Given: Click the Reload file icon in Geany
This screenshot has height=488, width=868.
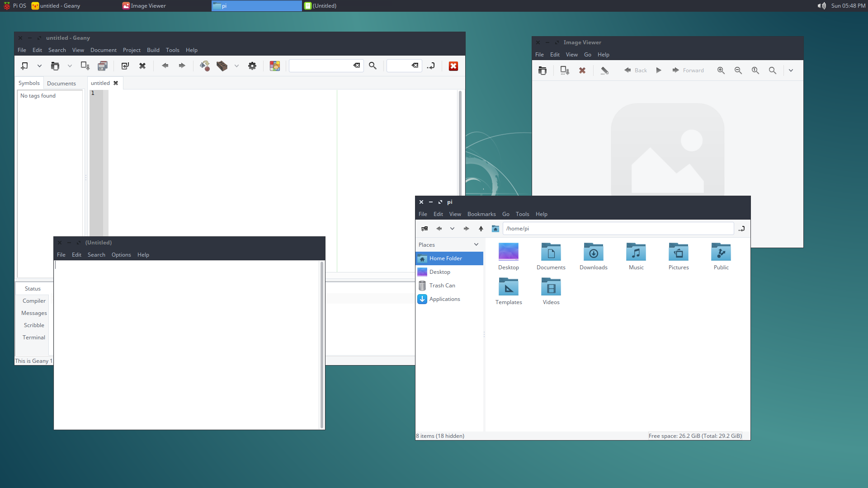Looking at the screenshot, I should point(125,66).
